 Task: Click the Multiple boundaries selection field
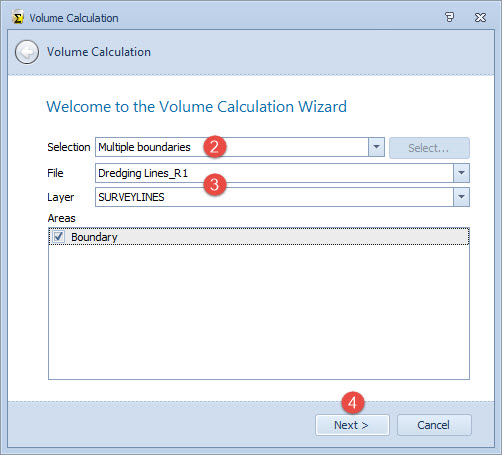pyautogui.click(x=232, y=147)
